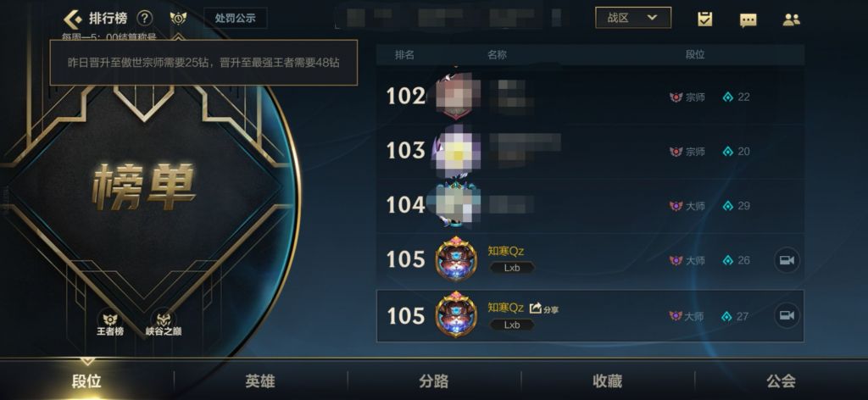This screenshot has height=400, width=868.
Task: Expand the 战区 region dropdown
Action: [632, 18]
